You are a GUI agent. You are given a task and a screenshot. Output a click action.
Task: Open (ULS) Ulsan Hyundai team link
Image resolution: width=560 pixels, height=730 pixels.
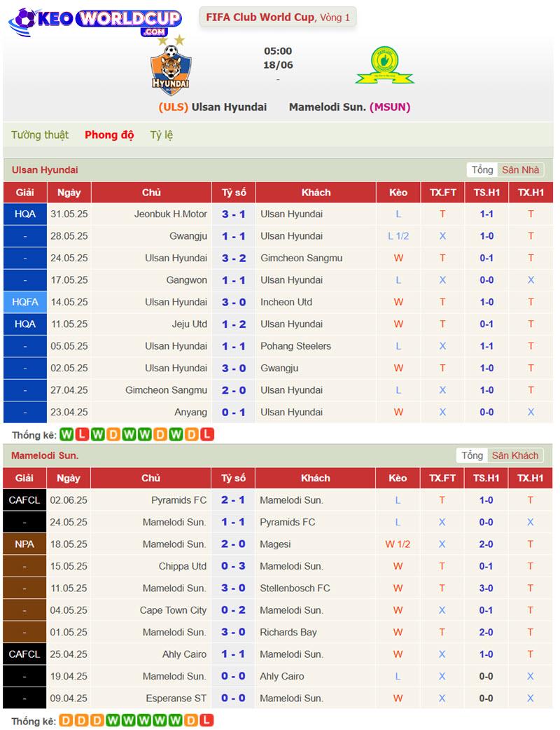213,107
